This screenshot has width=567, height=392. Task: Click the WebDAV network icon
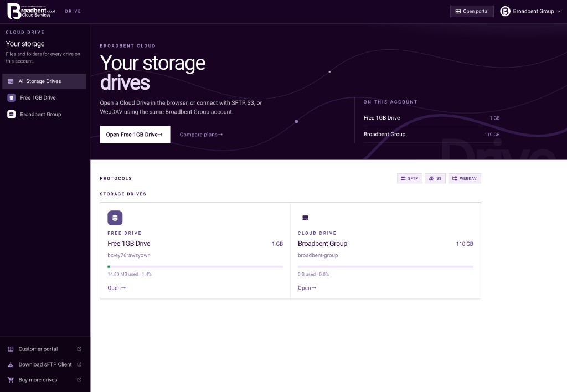(455, 178)
